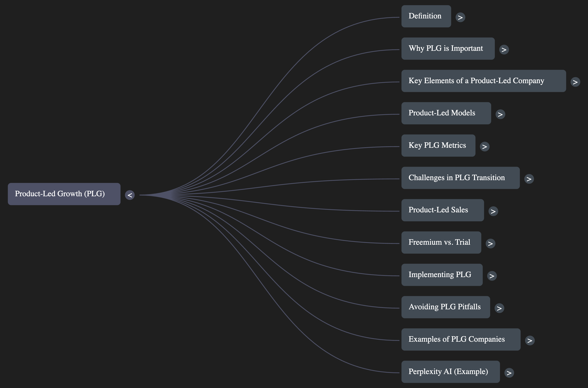Screen dimensions: 588x388
Task: Select the Perplexity AI example node
Action: click(x=450, y=371)
